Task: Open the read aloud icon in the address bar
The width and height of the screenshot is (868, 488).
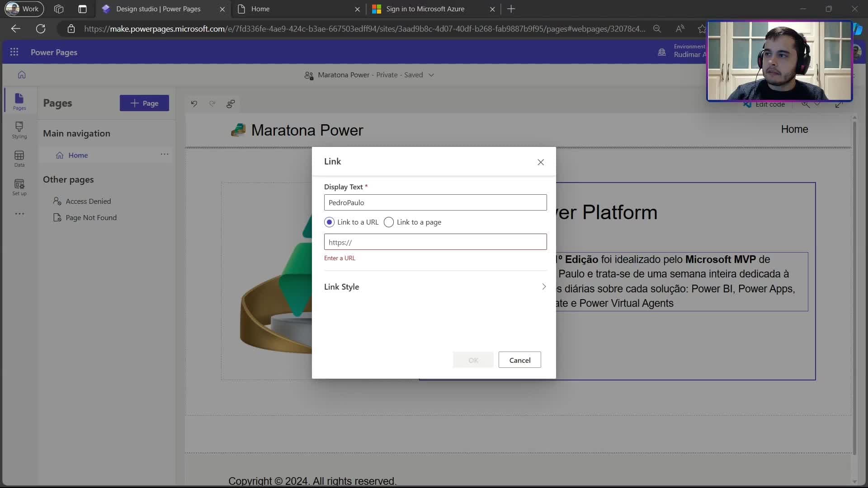Action: pyautogui.click(x=679, y=29)
